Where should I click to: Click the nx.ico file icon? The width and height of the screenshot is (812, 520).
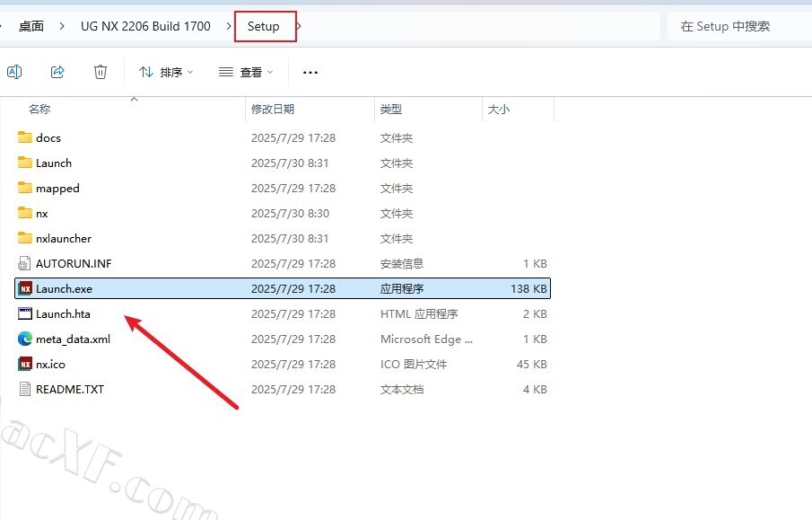point(25,364)
